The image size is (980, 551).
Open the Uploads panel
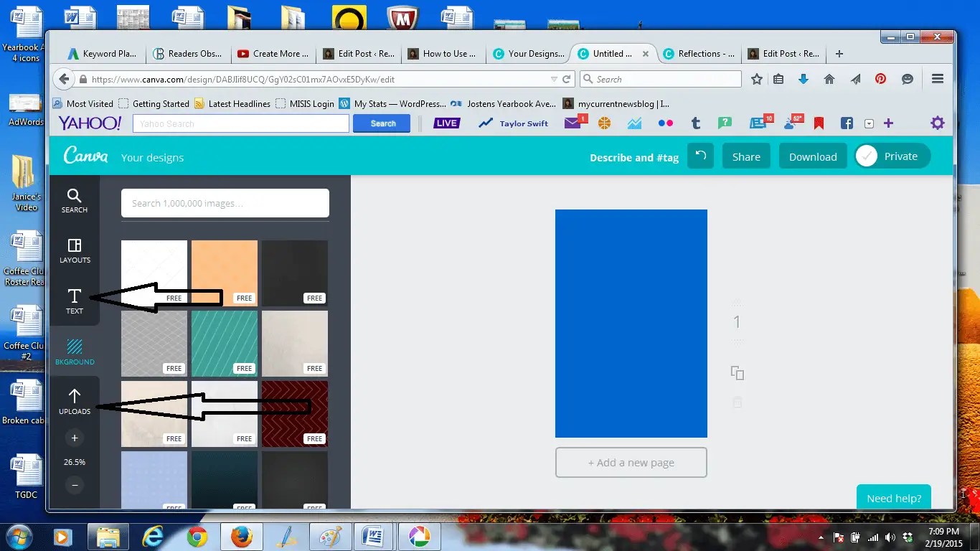pos(75,402)
